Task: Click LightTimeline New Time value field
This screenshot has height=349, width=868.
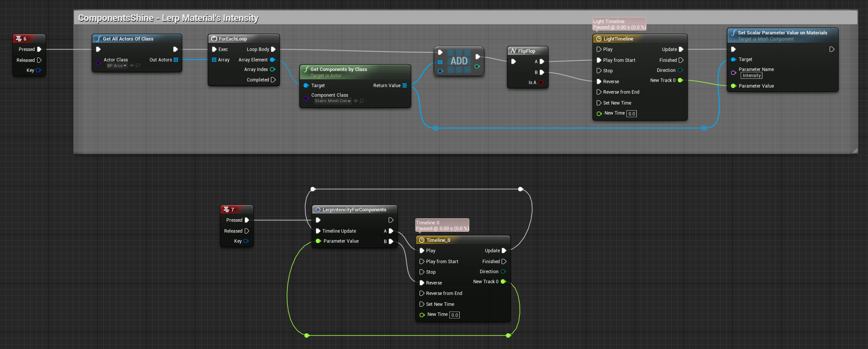Action: click(x=632, y=114)
